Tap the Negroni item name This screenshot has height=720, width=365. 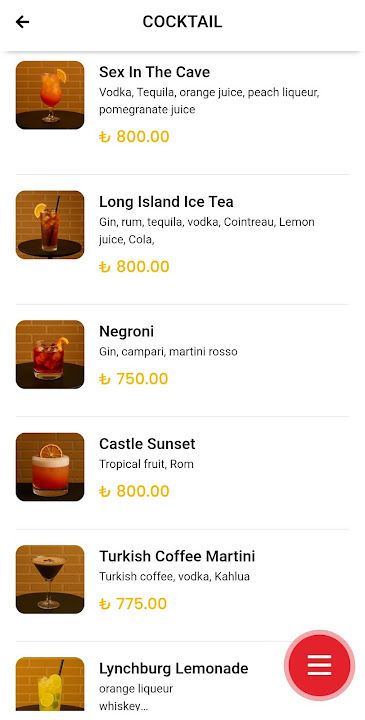click(126, 332)
